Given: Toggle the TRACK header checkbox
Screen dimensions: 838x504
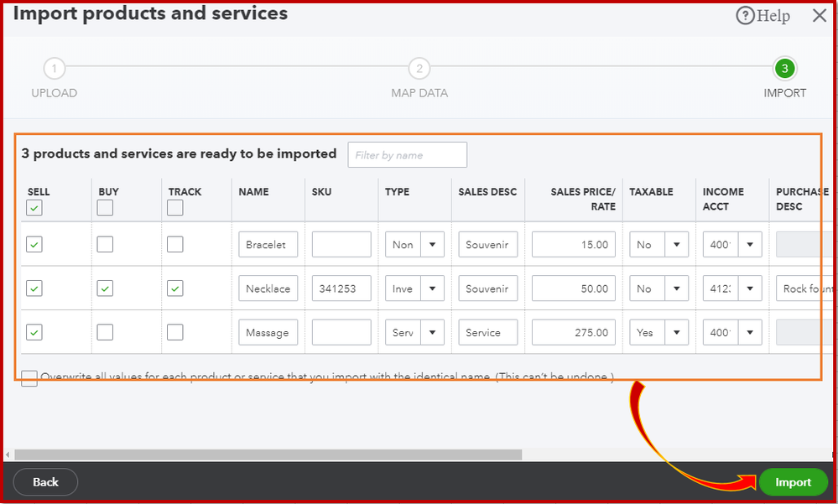Looking at the screenshot, I should [174, 208].
